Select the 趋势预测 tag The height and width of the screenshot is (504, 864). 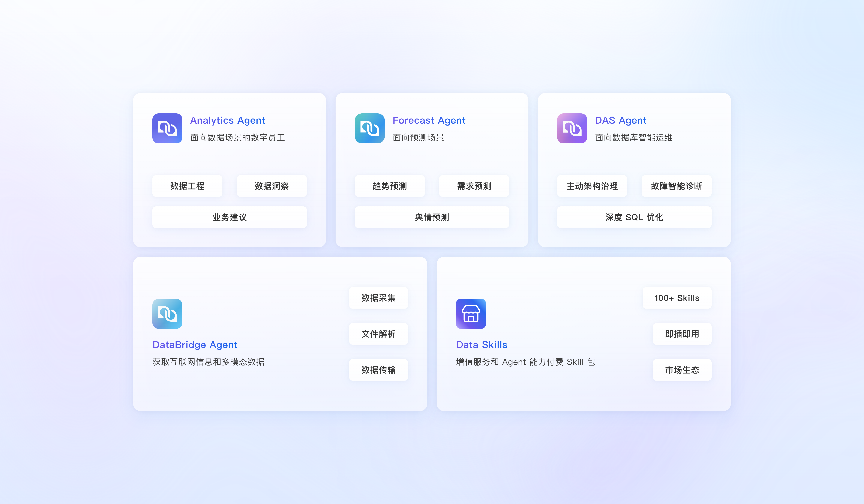coord(390,186)
